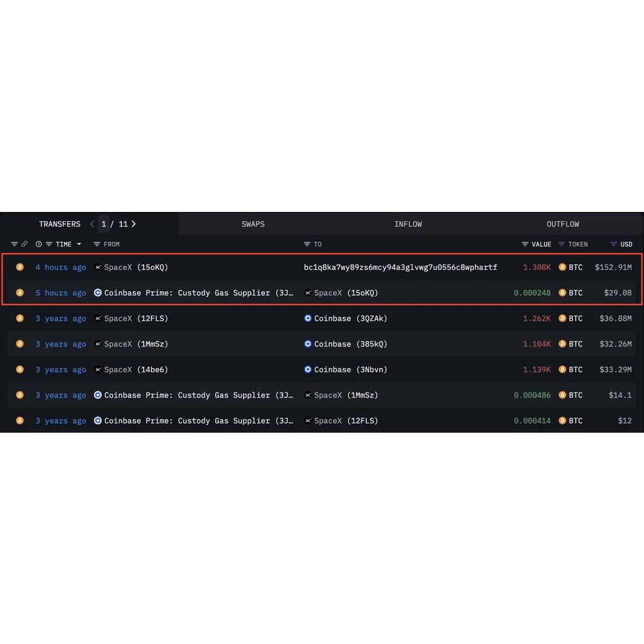The image size is (644, 644).
Task: Click the $152.91M USD amount
Action: 613,267
